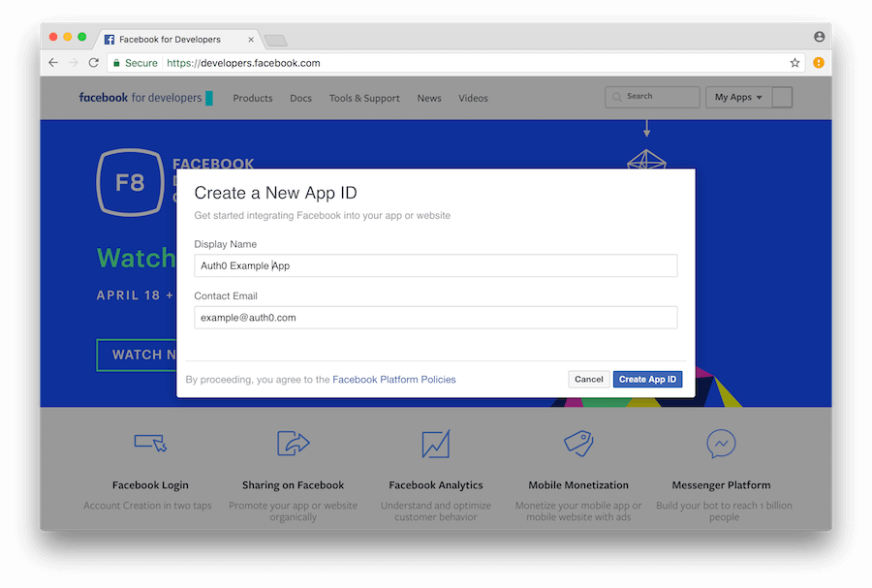Click the orange extension icon beside the address bar
This screenshot has width=872, height=588.
click(x=817, y=62)
